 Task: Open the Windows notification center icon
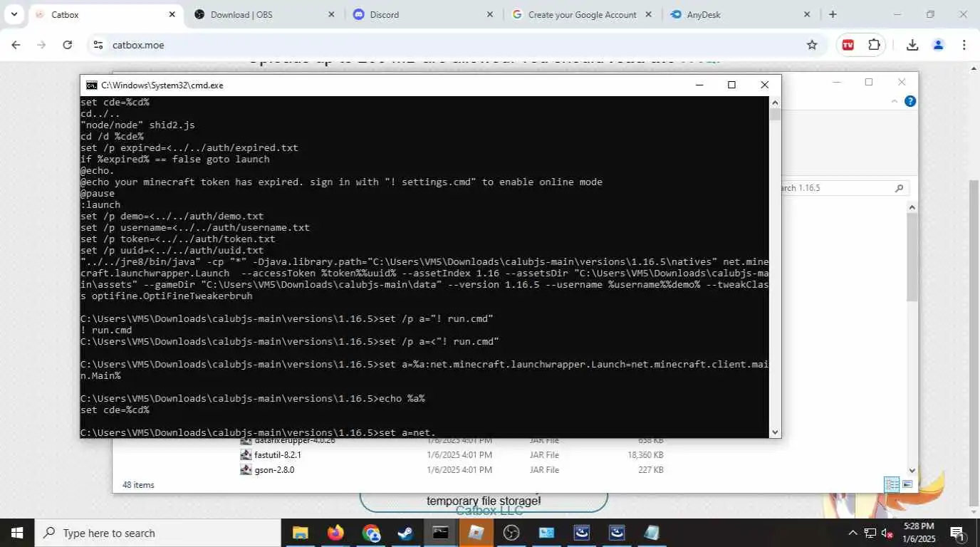[x=958, y=533]
